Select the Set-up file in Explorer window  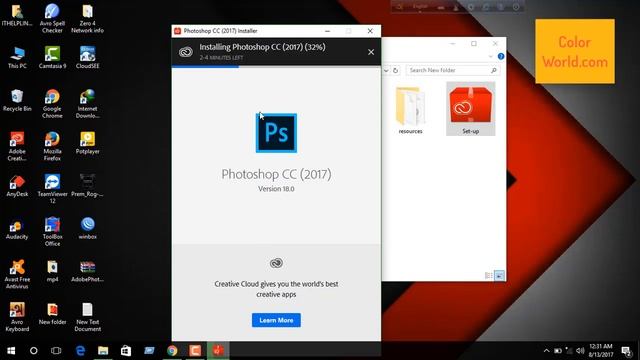[471, 109]
